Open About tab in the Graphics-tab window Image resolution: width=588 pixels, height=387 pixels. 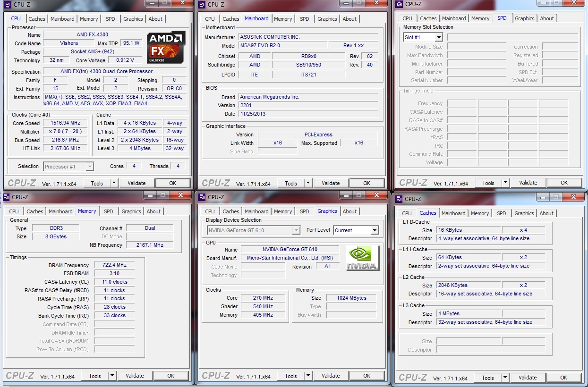(x=349, y=211)
